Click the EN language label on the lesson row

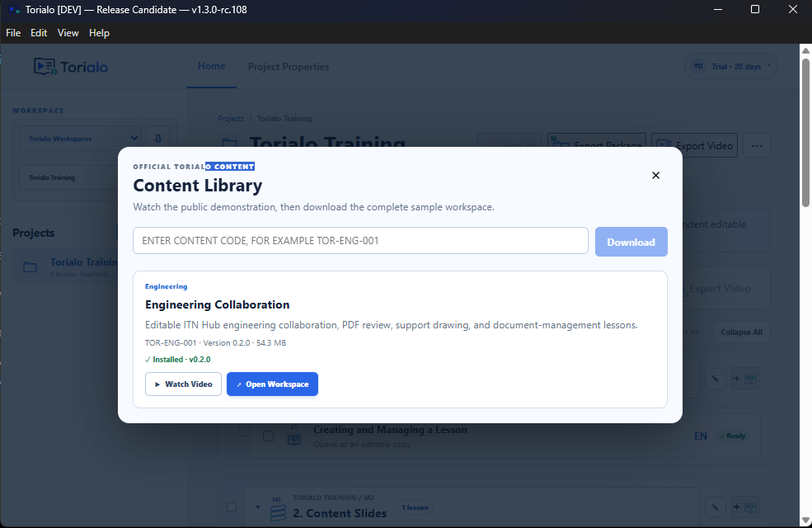tap(701, 436)
